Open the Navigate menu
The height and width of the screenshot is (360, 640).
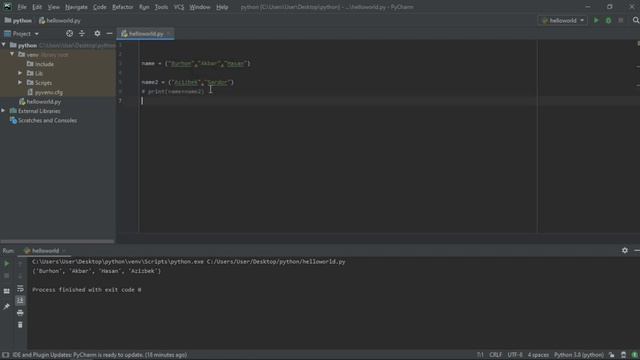pyautogui.click(x=76, y=7)
